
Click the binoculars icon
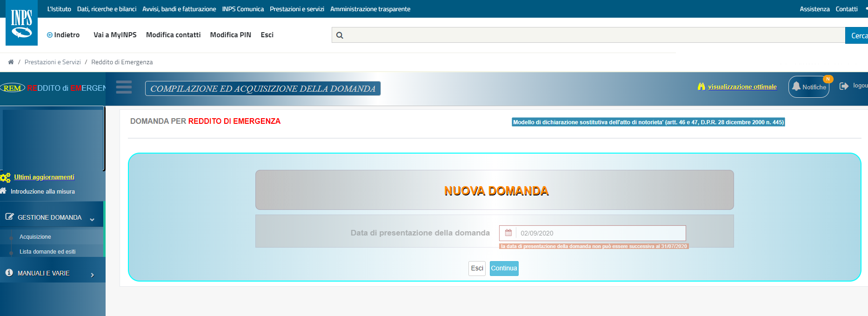[x=701, y=87]
